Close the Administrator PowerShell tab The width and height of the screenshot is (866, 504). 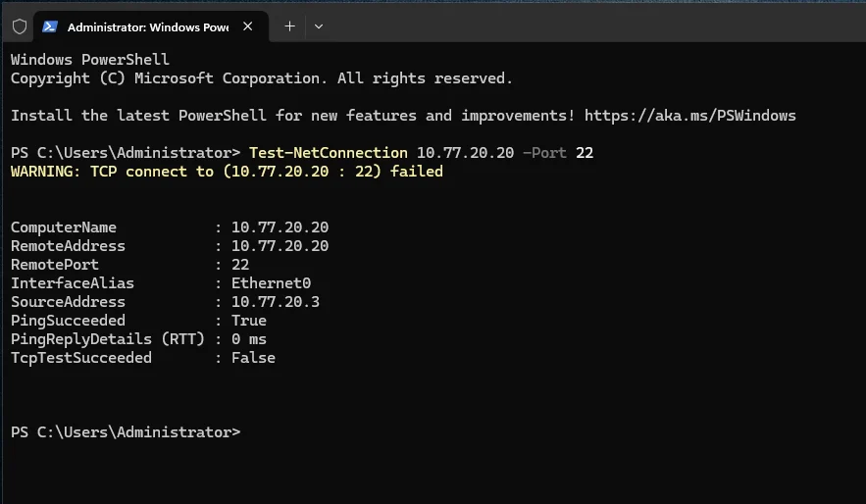pyautogui.click(x=248, y=25)
